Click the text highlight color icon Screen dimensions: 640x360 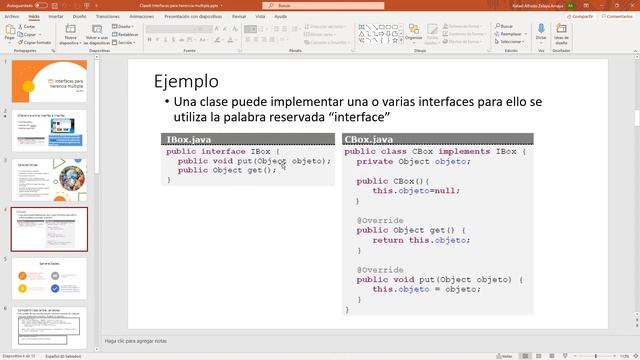click(x=218, y=40)
